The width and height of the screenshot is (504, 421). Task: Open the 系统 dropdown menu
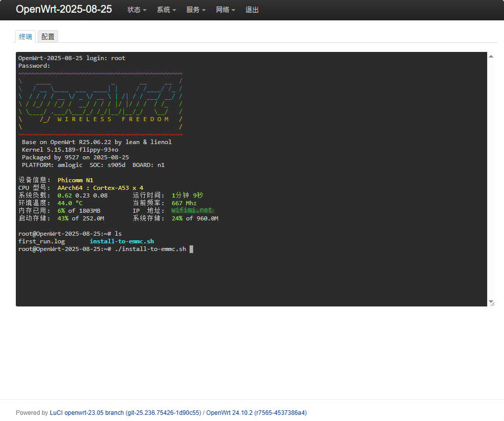(x=166, y=10)
